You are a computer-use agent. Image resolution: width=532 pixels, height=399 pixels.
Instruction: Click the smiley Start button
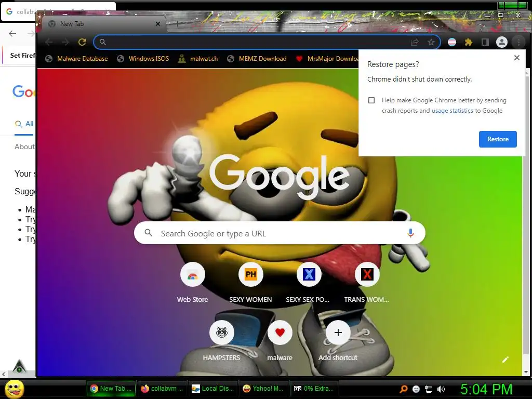point(14,389)
